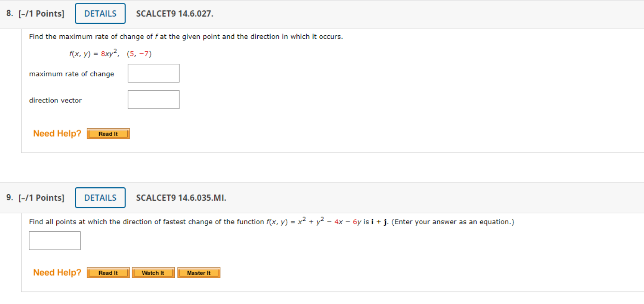Click the Need Help? label on question 9
Viewport: 644px width, 304px height.
click(57, 272)
